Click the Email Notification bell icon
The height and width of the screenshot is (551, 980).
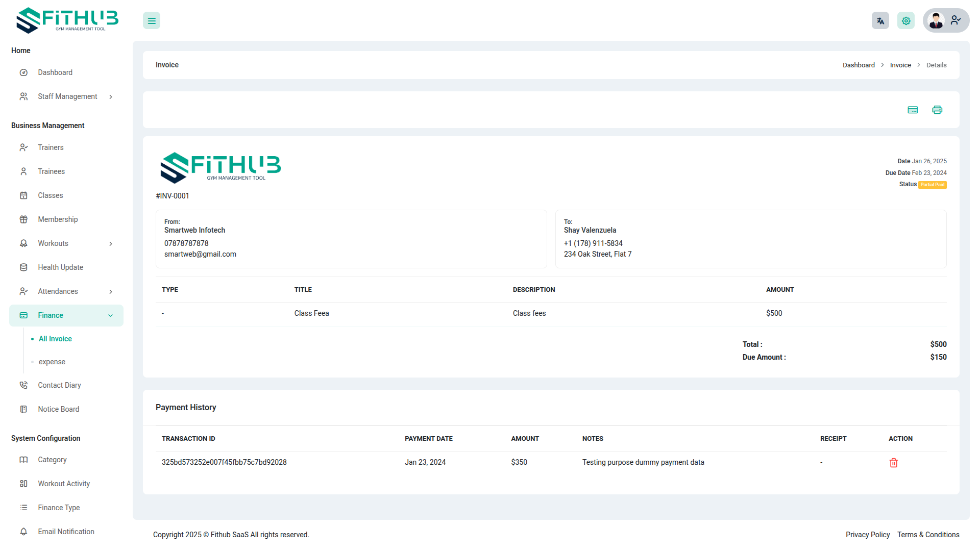coord(23,532)
